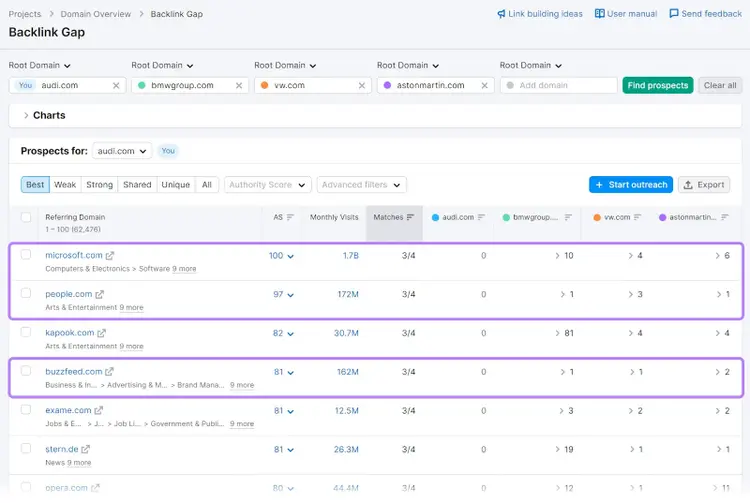Screen dimensions: 750x503
Task: Open people.com external link icon
Action: coord(99,295)
